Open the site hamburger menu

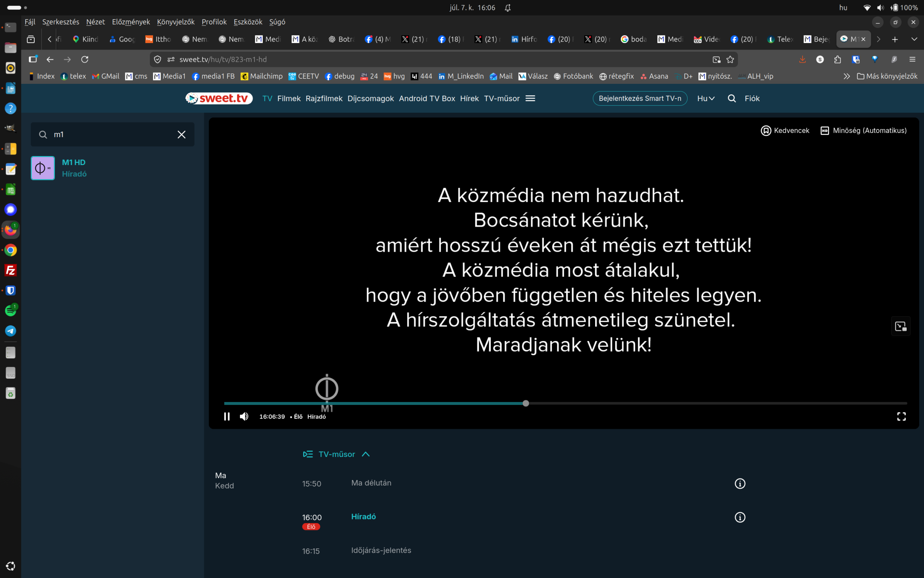530,98
